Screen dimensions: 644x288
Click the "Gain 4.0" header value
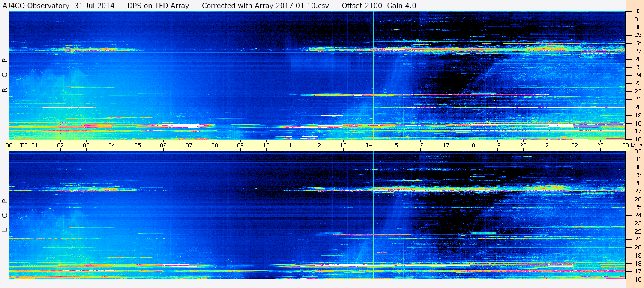pyautogui.click(x=401, y=6)
